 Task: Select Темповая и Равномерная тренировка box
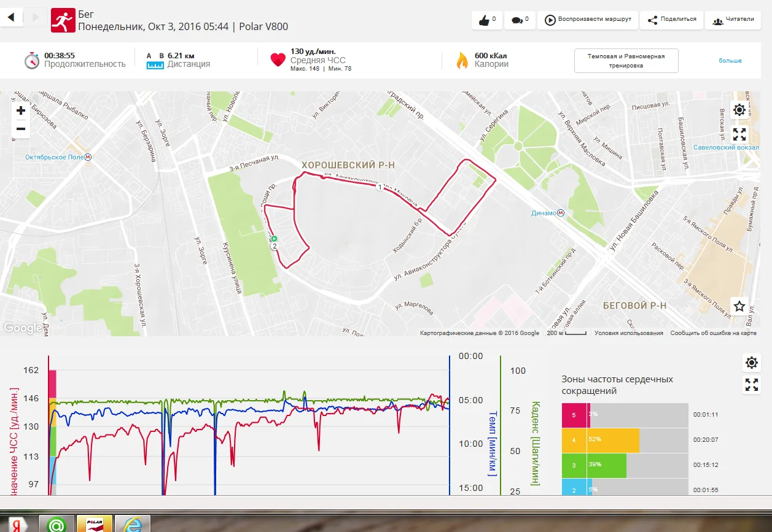point(626,61)
